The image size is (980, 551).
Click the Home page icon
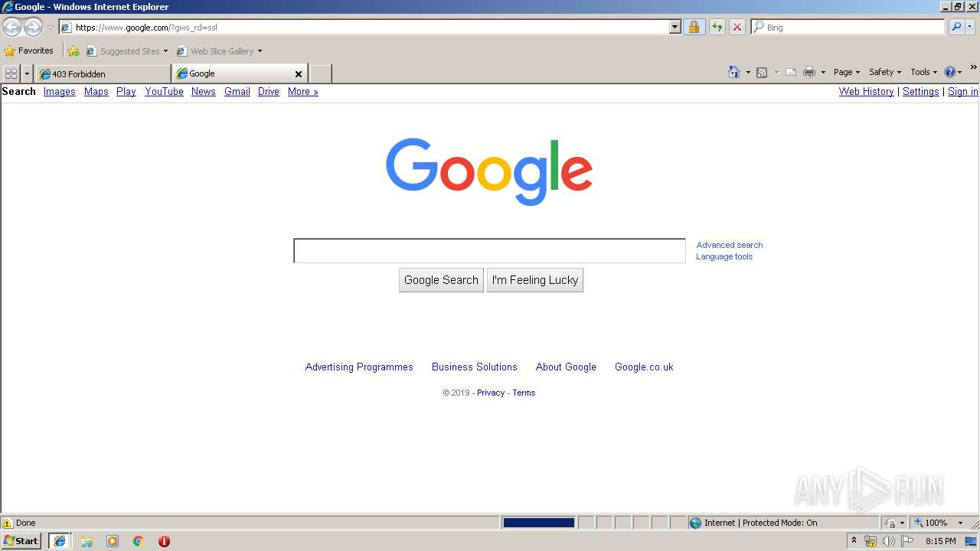(734, 72)
